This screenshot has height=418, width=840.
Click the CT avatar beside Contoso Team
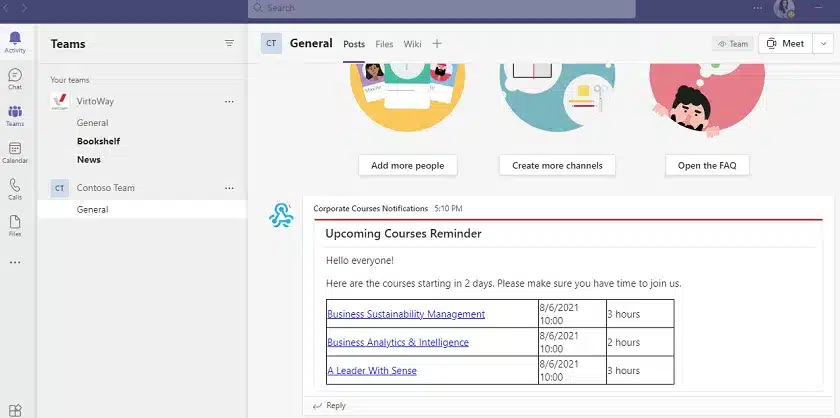(59, 188)
